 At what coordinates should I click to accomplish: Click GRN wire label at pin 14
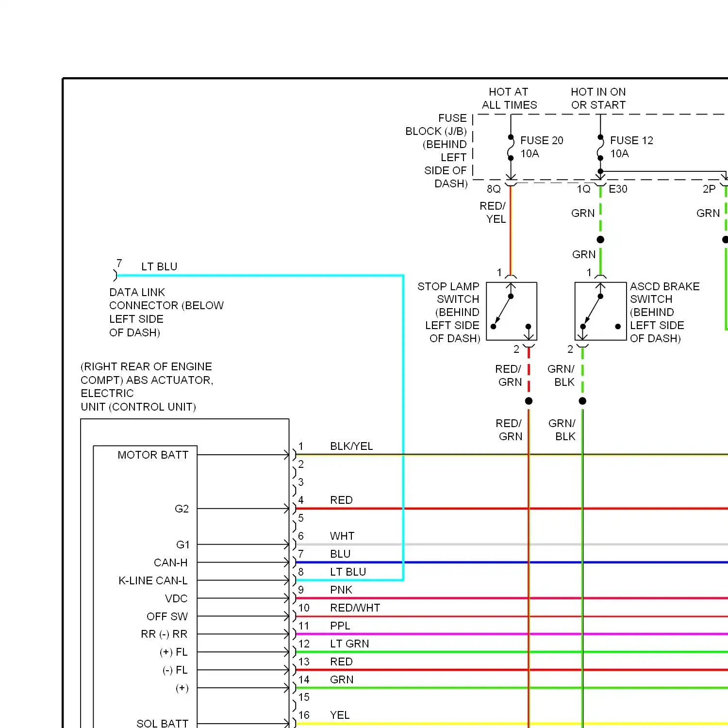[x=342, y=680]
